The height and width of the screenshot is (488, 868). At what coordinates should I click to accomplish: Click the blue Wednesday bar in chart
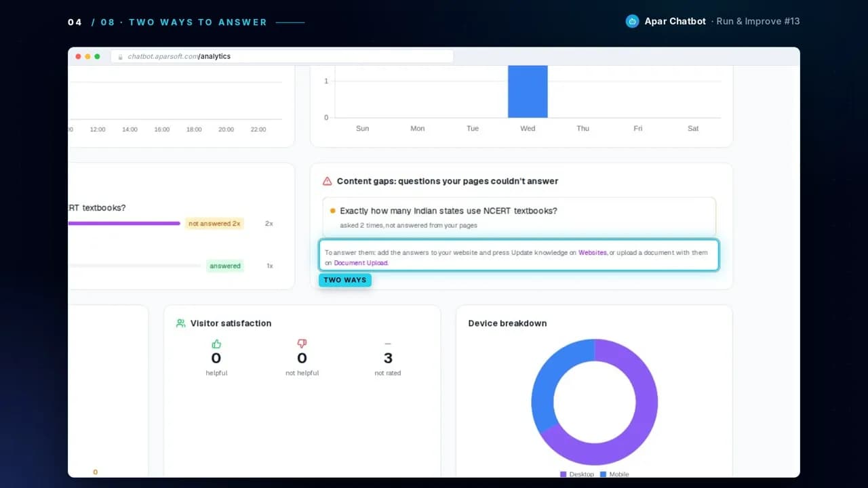(x=528, y=91)
